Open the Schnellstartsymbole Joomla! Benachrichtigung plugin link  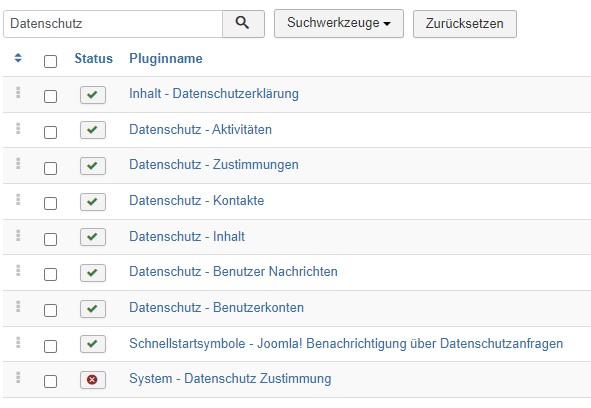tap(346, 344)
